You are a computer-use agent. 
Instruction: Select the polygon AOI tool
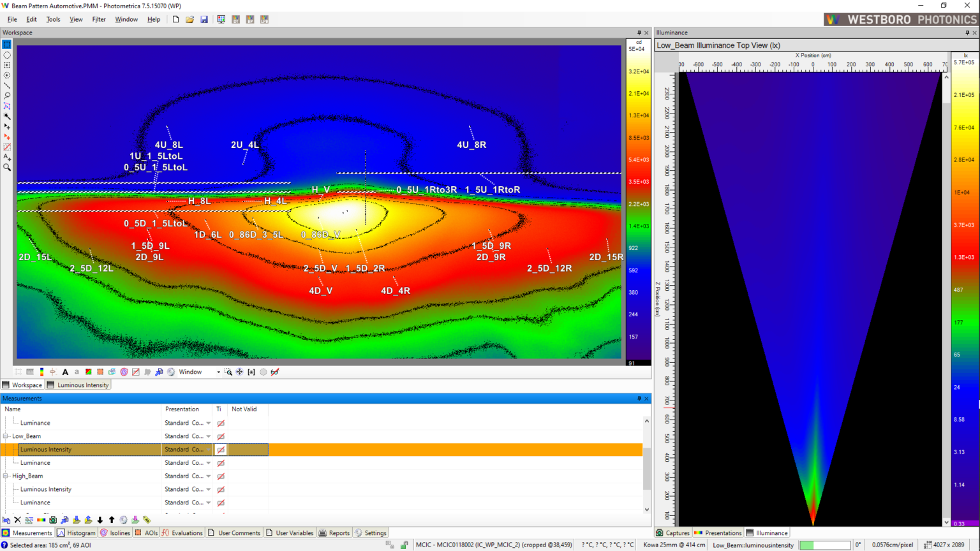7,106
